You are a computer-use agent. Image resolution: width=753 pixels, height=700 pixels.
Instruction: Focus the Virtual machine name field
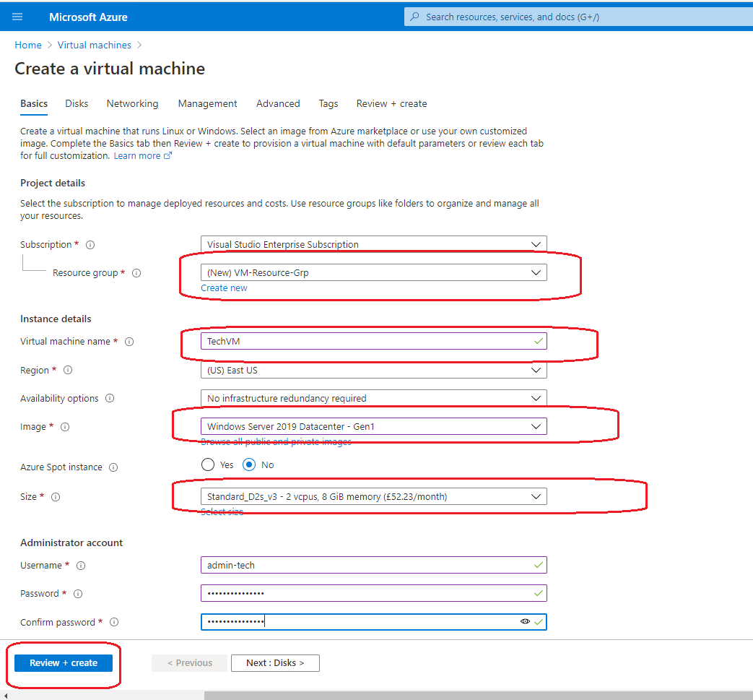point(374,341)
